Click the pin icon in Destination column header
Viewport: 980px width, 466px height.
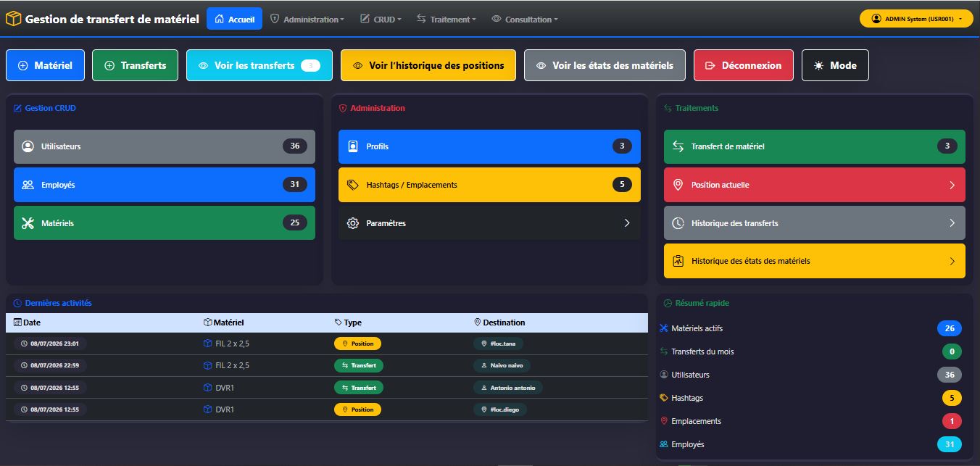pyautogui.click(x=478, y=323)
